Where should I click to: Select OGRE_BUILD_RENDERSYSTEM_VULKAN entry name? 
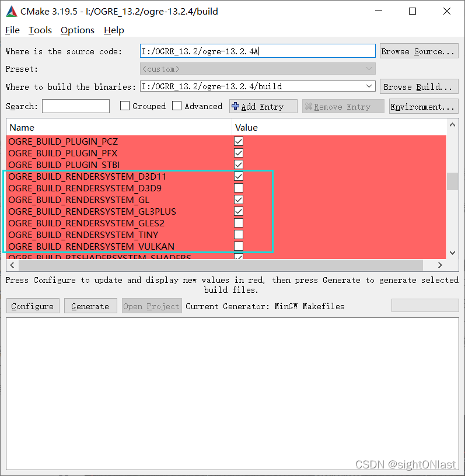92,247
